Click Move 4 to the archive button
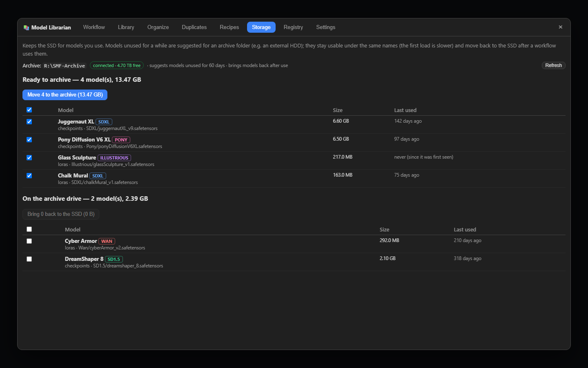Image resolution: width=588 pixels, height=368 pixels. point(65,95)
